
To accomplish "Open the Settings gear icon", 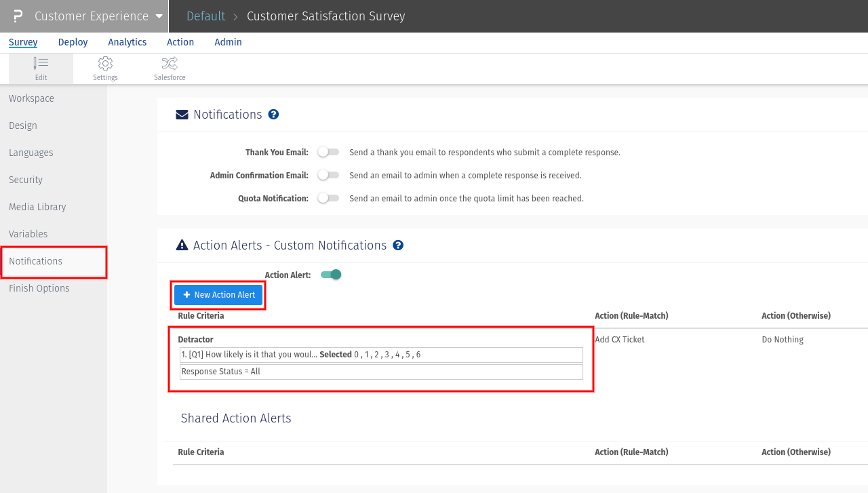I will [x=105, y=68].
